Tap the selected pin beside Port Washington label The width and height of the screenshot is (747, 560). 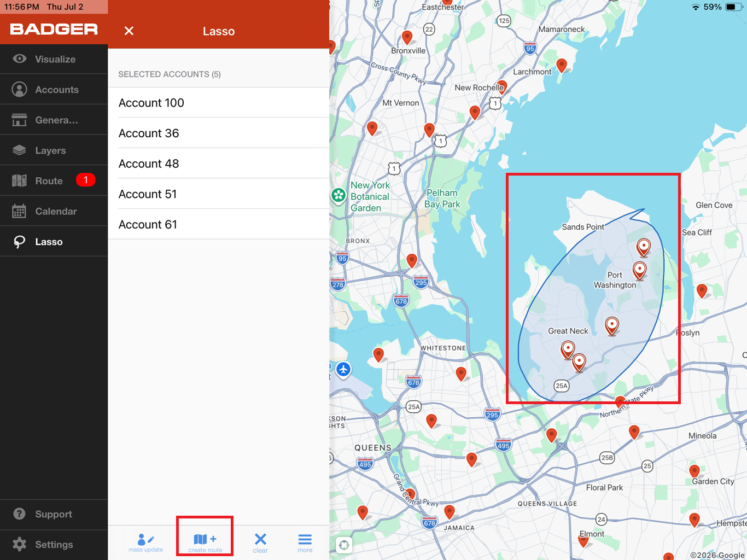(x=640, y=270)
